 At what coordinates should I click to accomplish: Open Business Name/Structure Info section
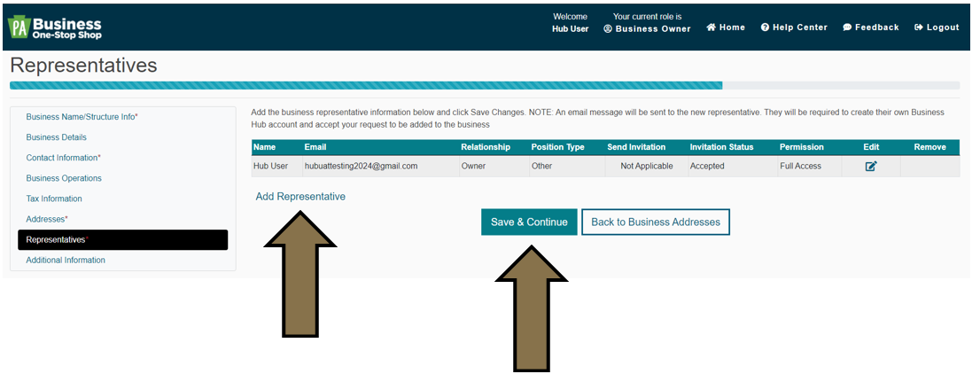tap(82, 117)
